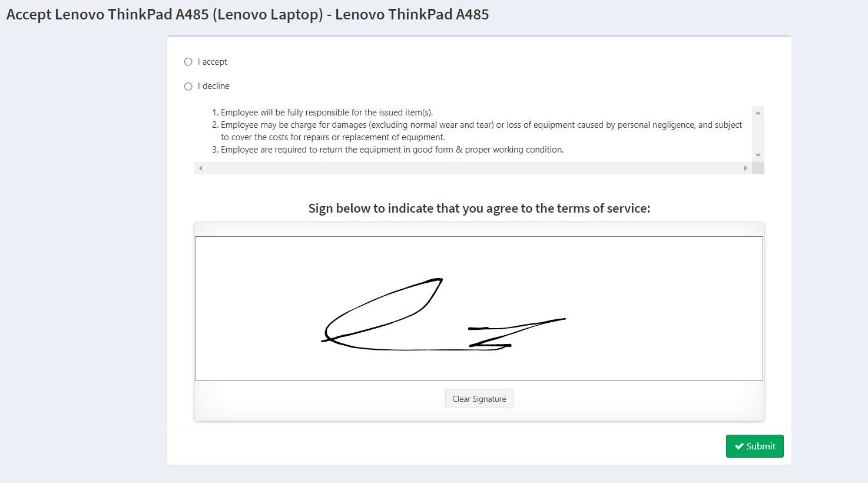The height and width of the screenshot is (483, 868).
Task: Click the I decline text label
Action: (214, 86)
